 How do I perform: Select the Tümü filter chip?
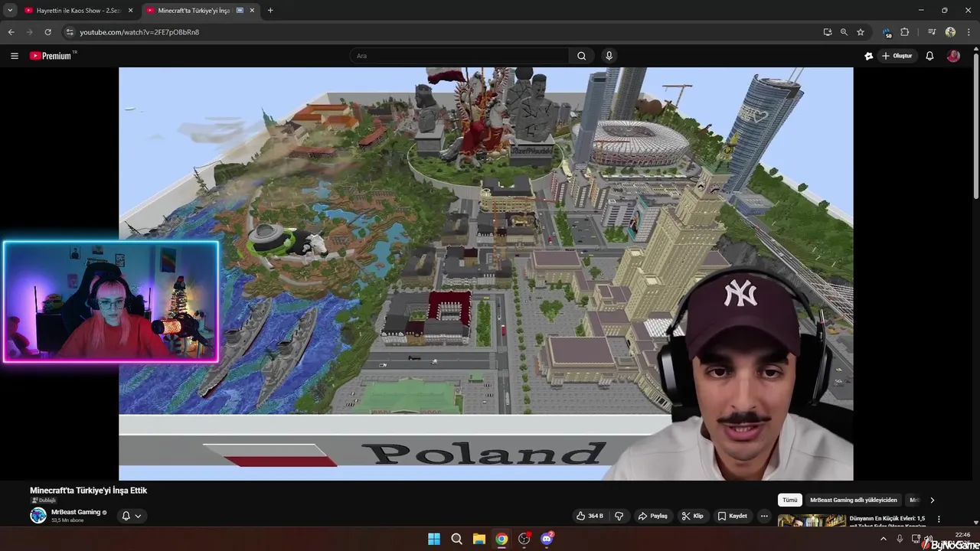tap(790, 500)
